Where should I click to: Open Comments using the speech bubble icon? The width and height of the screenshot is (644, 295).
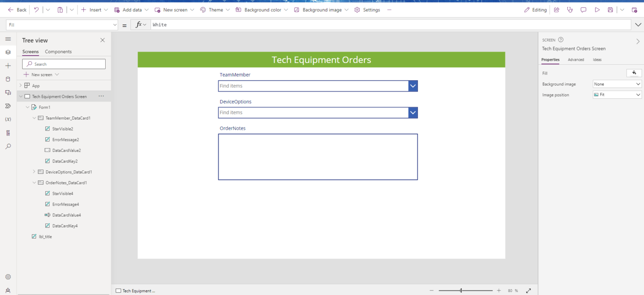(583, 10)
